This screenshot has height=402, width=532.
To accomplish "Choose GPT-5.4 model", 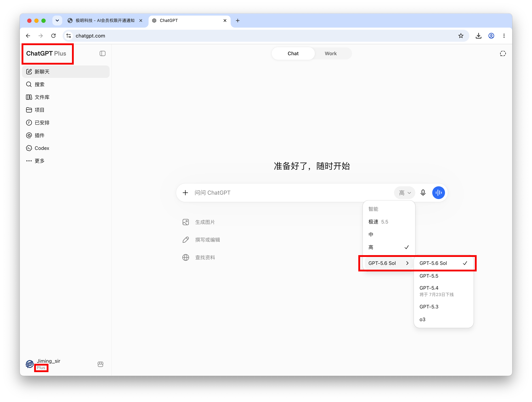I will tap(444, 291).
